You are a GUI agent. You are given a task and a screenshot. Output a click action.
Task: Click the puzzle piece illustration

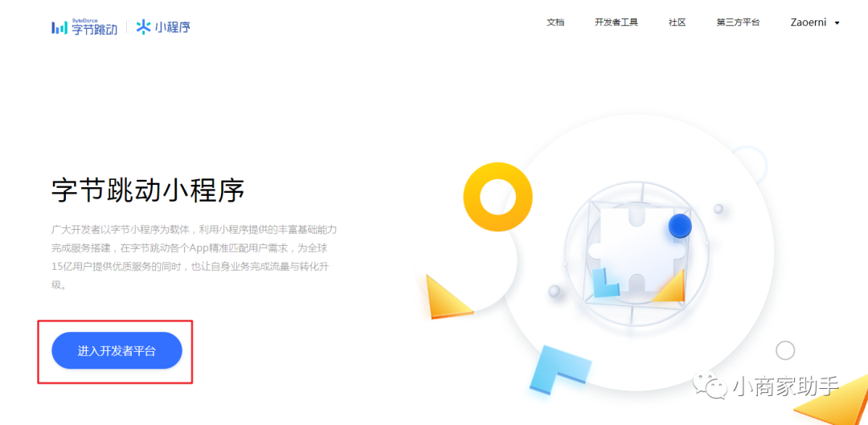point(637,251)
